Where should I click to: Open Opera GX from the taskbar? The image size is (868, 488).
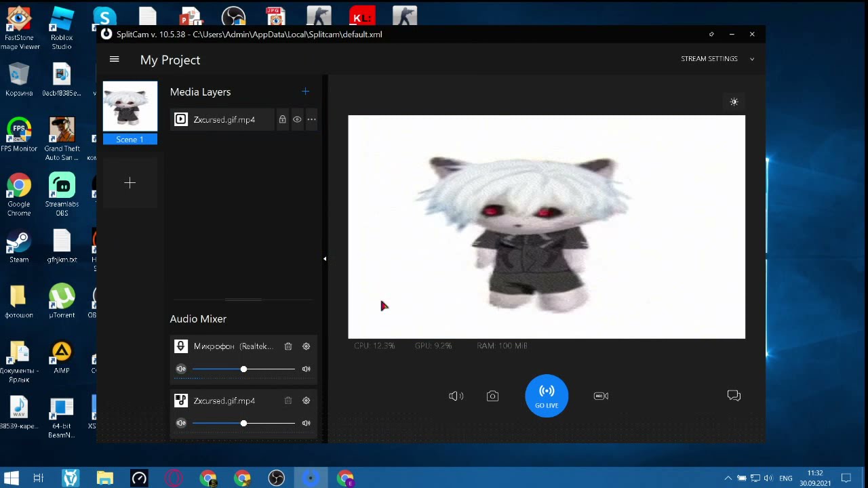click(174, 478)
